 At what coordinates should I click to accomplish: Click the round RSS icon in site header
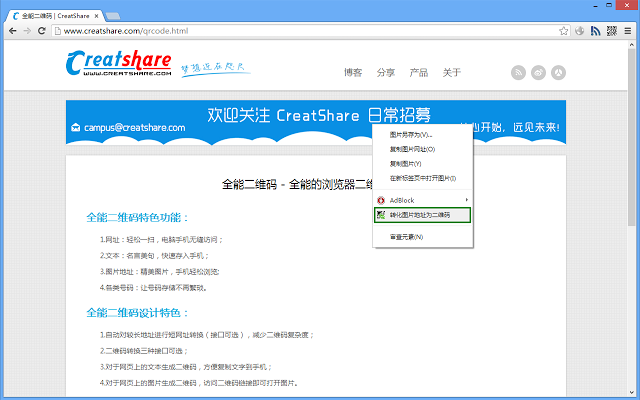point(518,73)
